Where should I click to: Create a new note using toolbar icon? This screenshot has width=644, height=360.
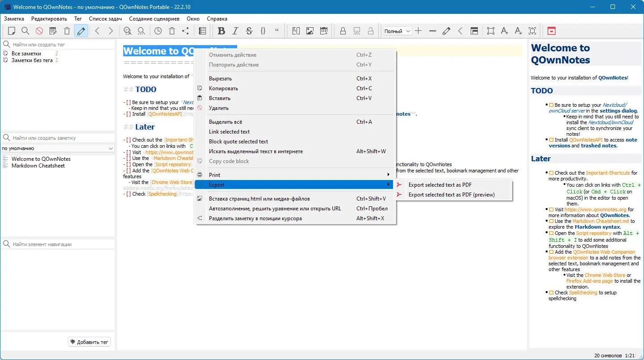pos(12,31)
